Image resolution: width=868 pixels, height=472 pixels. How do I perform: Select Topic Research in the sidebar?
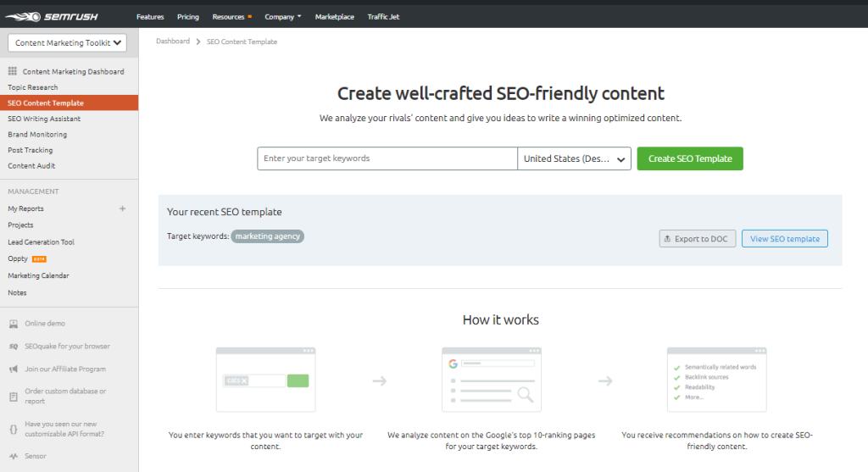tap(33, 87)
